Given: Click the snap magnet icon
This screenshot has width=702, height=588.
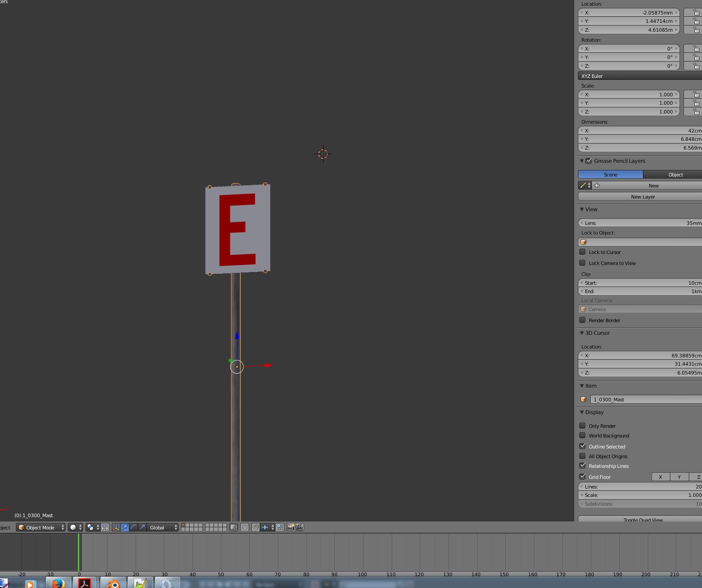Looking at the screenshot, I should (256, 527).
